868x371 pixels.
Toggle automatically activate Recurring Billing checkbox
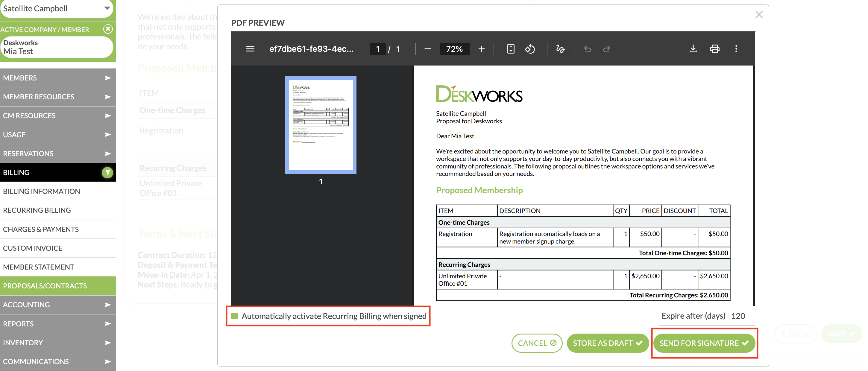[235, 316]
